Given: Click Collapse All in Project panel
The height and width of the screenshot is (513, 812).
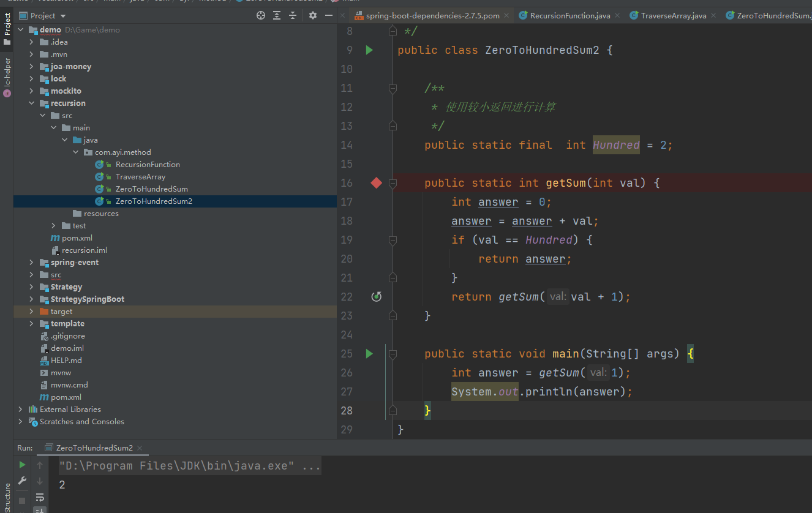Looking at the screenshot, I should coord(293,15).
